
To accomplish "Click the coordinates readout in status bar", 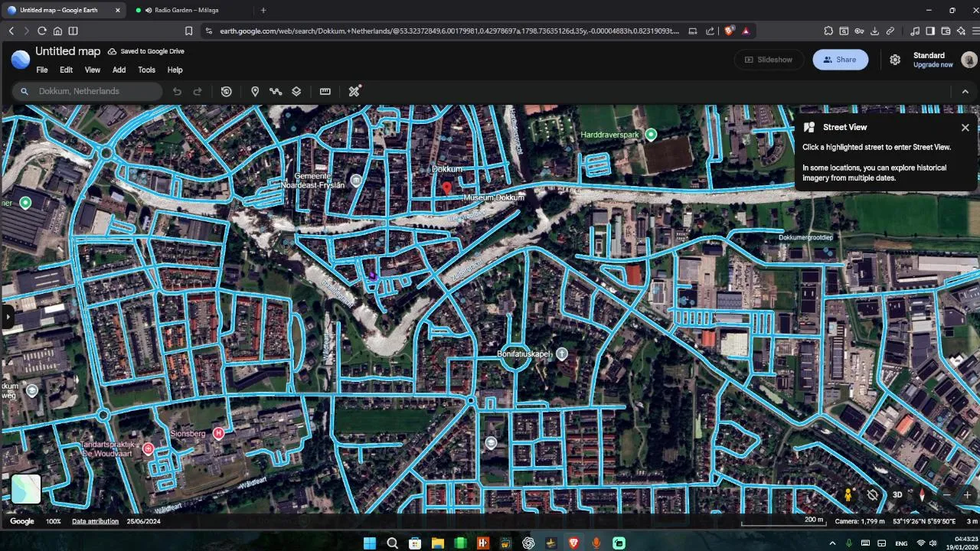I will [x=924, y=521].
